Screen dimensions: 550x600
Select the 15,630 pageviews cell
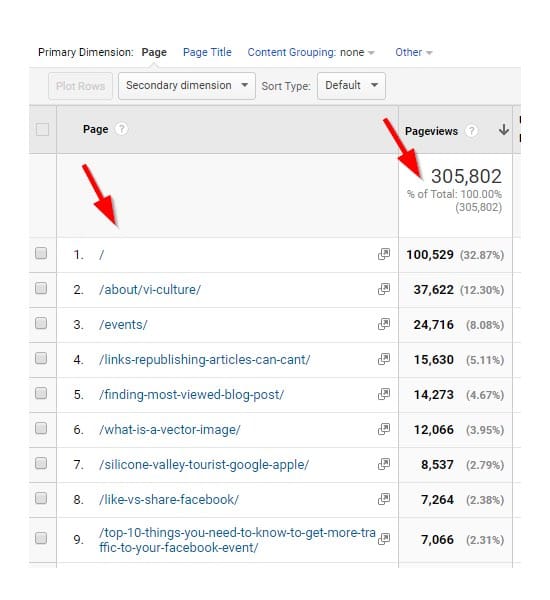click(433, 360)
